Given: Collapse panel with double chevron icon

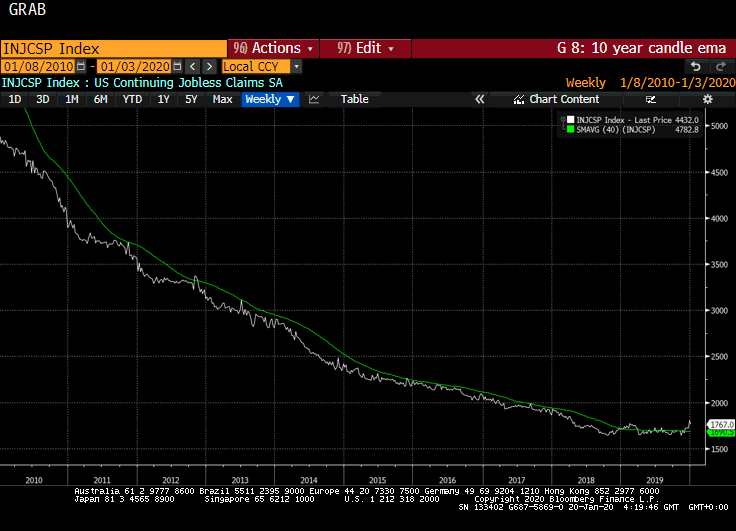Looking at the screenshot, I should [479, 99].
